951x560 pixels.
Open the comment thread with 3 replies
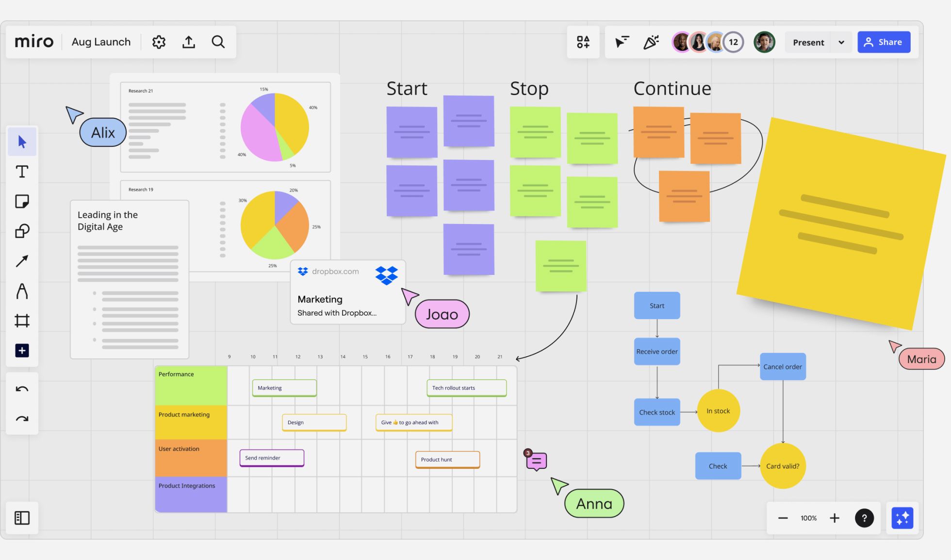pos(537,461)
